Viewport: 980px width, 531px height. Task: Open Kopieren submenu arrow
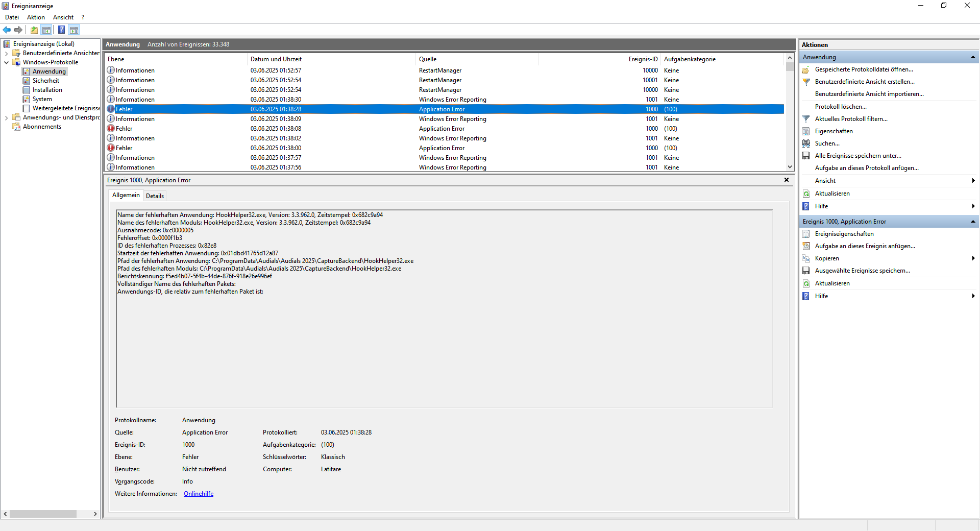pyautogui.click(x=973, y=258)
